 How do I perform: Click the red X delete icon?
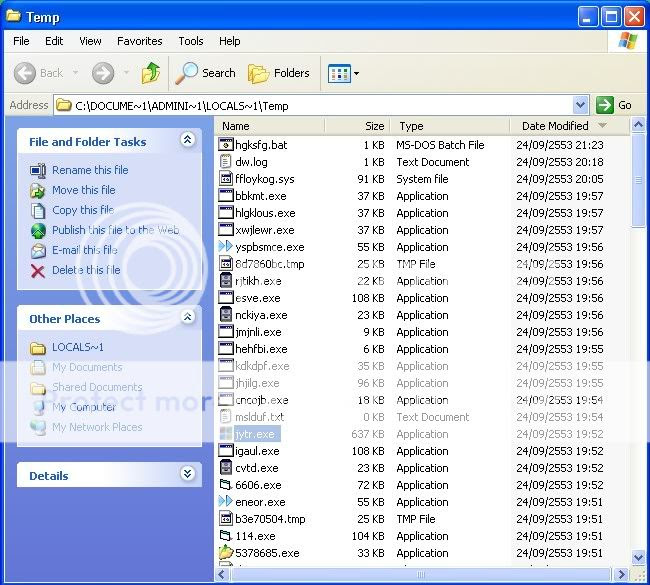pyautogui.click(x=38, y=271)
